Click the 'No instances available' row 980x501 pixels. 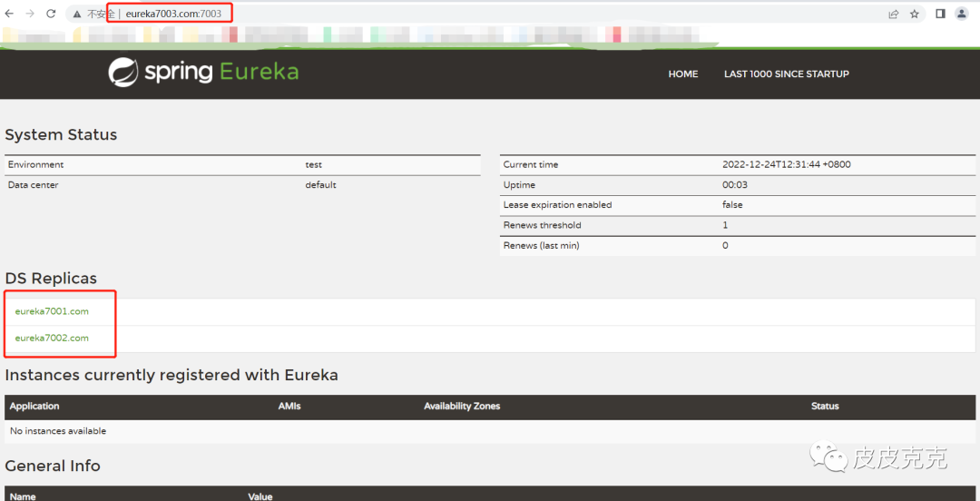(490, 431)
